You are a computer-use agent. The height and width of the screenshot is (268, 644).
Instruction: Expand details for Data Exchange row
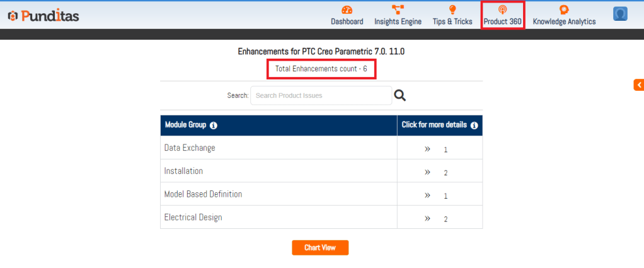click(x=427, y=149)
